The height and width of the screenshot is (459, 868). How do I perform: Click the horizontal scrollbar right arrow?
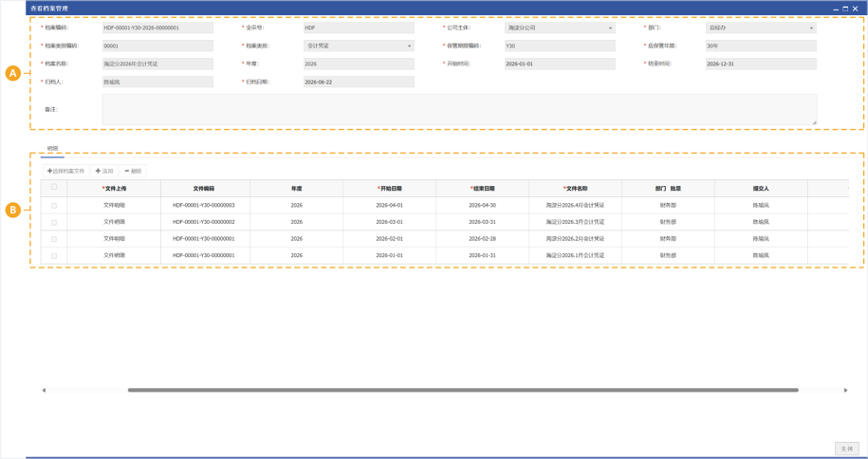click(845, 391)
